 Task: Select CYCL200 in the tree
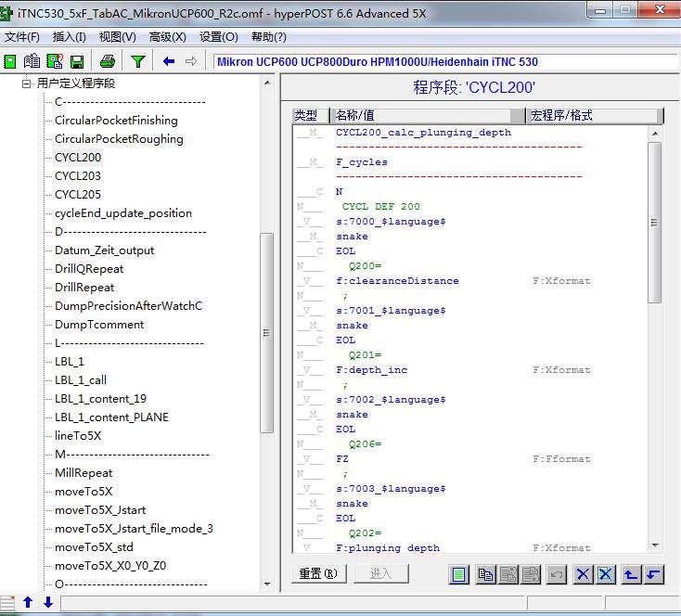click(78, 158)
